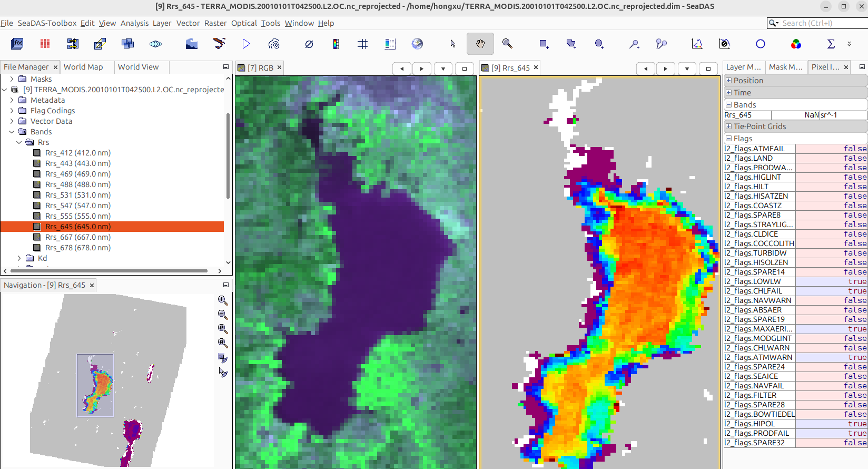Open the Math Band f(x) tool

click(x=17, y=44)
